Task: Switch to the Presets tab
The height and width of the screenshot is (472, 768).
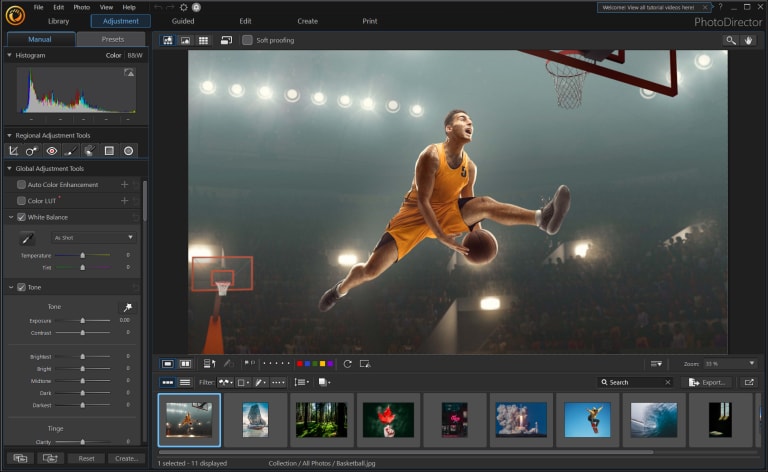Action: 111,40
